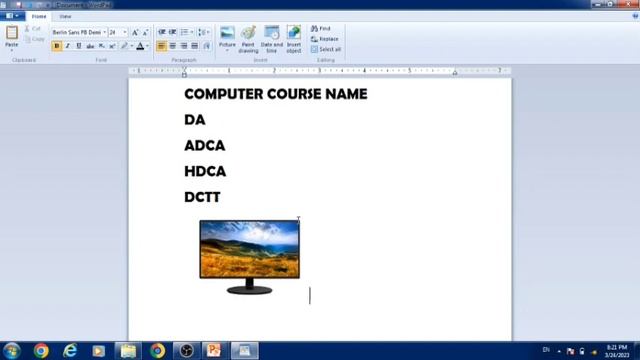Click the Decrease indent icon
This screenshot has height=360, width=640.
[162, 32]
